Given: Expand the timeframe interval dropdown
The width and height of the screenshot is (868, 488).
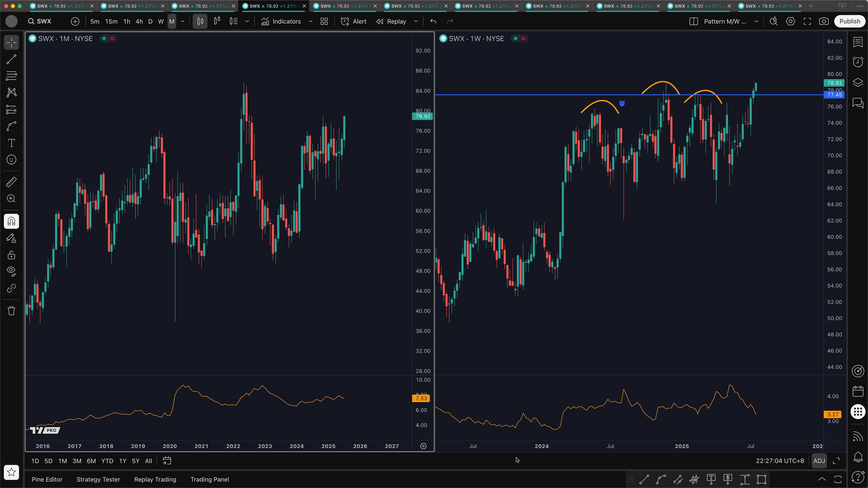Looking at the screenshot, I should [183, 21].
